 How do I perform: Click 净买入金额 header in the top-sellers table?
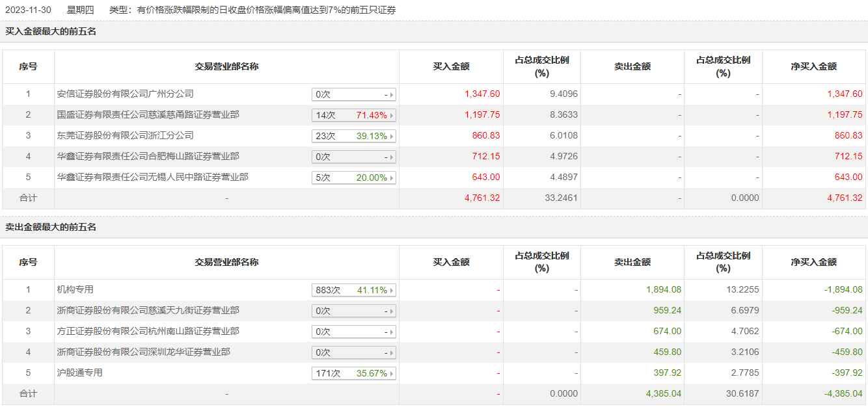point(813,262)
